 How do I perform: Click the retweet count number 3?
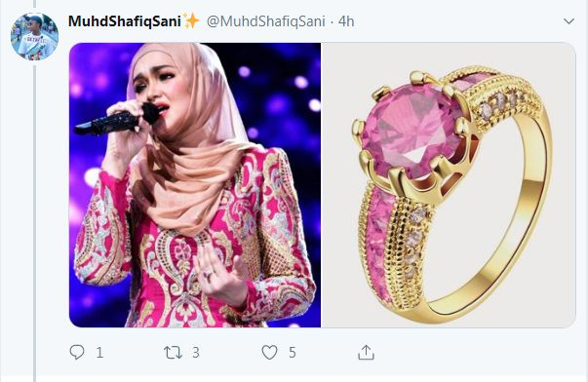click(196, 353)
